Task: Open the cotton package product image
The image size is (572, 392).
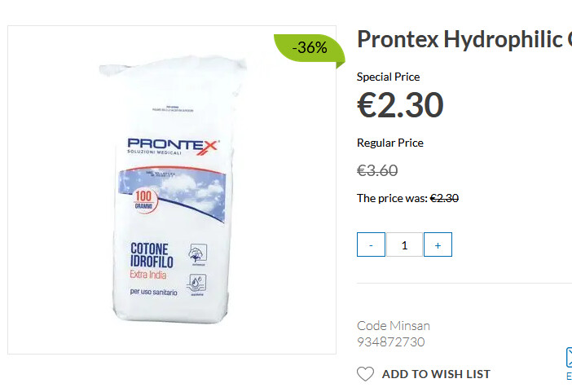Action: (172, 190)
